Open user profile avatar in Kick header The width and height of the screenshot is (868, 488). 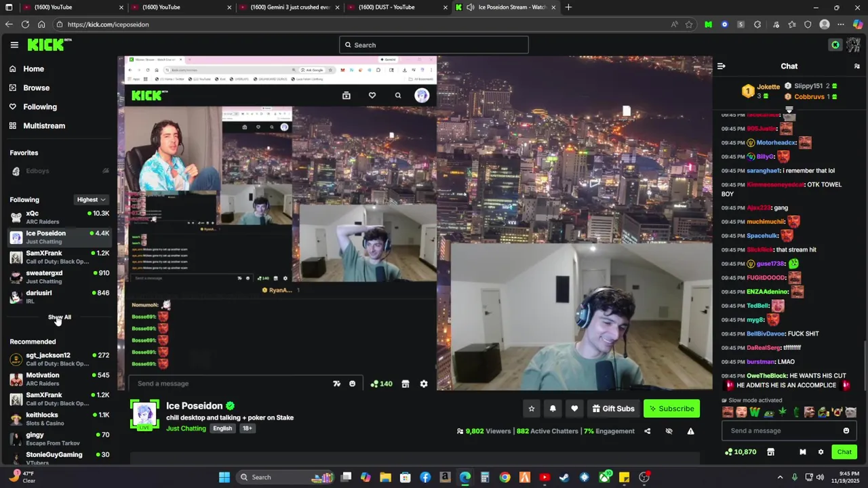pos(853,45)
